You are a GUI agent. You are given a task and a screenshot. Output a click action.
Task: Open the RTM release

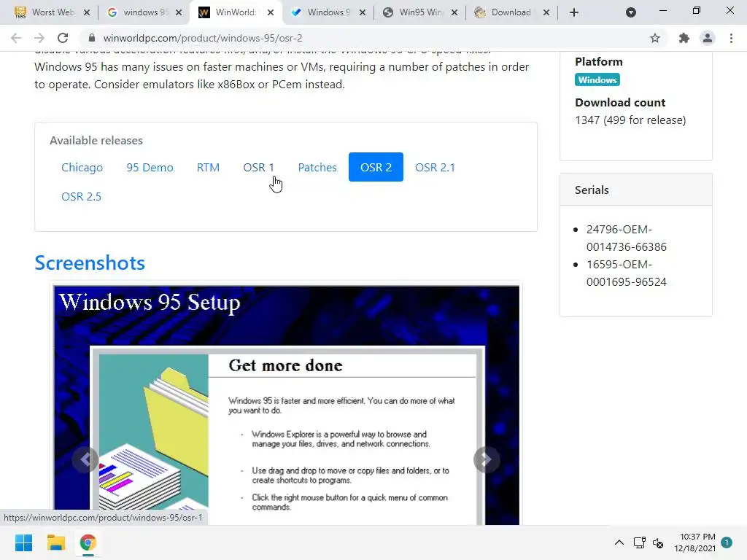(208, 168)
